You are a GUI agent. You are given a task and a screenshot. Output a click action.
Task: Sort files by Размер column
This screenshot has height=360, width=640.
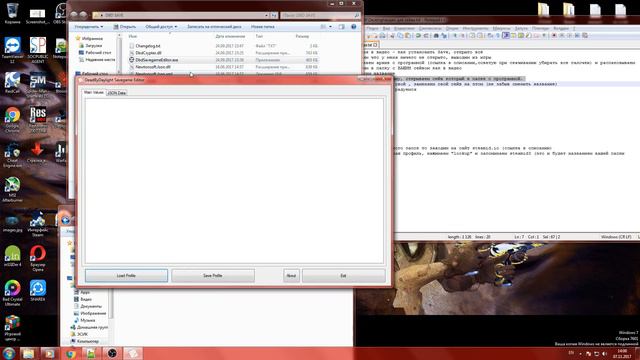302,36
